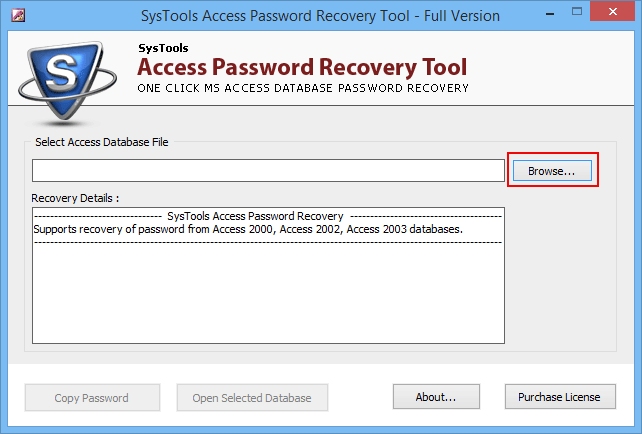Maximize the recovery tool window

tap(577, 12)
